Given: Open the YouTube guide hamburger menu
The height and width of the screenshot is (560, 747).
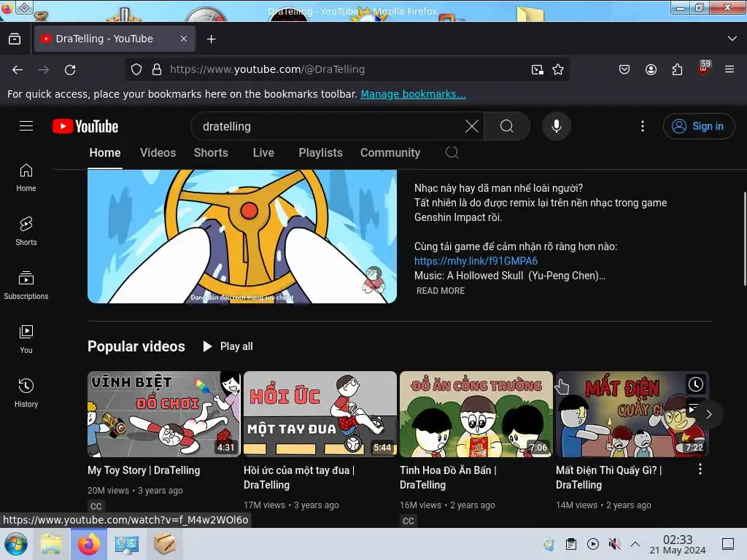Looking at the screenshot, I should pyautogui.click(x=26, y=125).
